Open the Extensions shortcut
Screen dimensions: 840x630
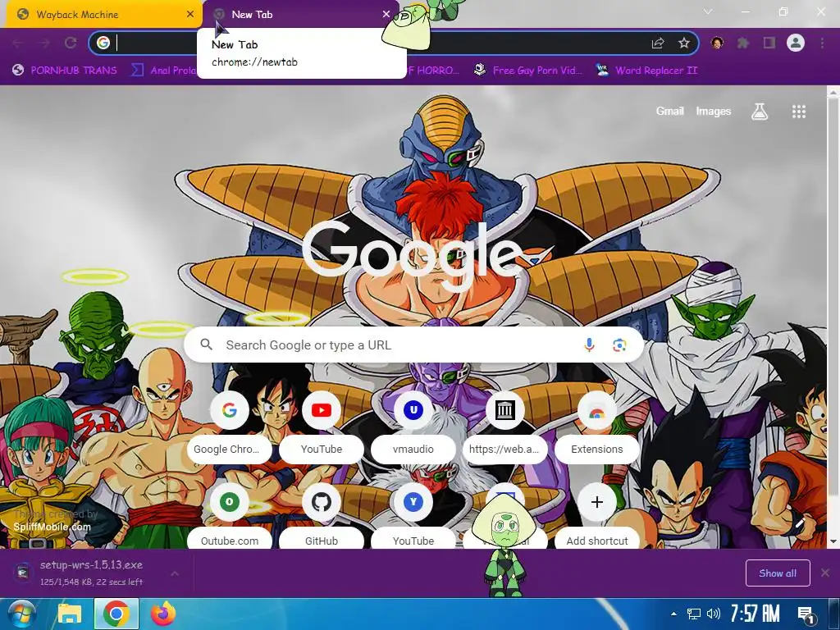click(x=597, y=427)
